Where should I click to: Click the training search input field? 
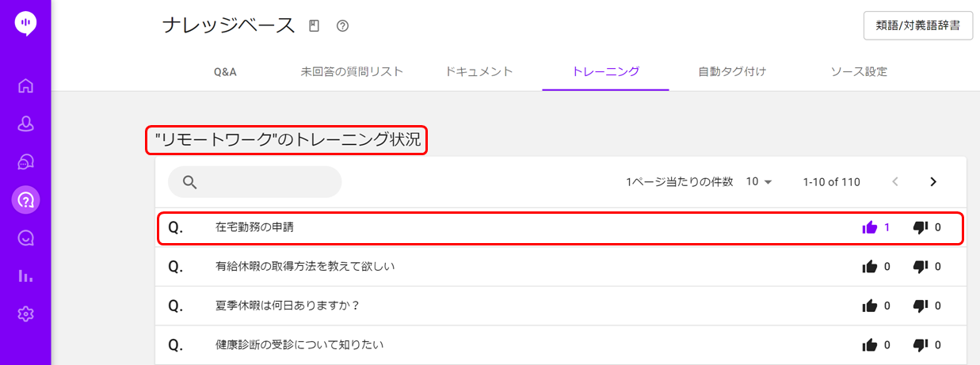tap(254, 182)
